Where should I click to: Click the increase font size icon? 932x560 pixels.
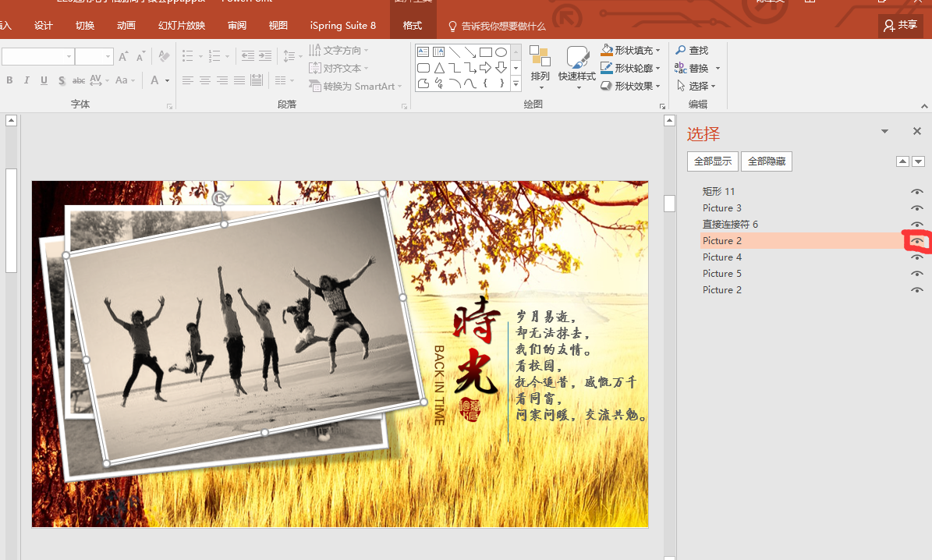[123, 56]
